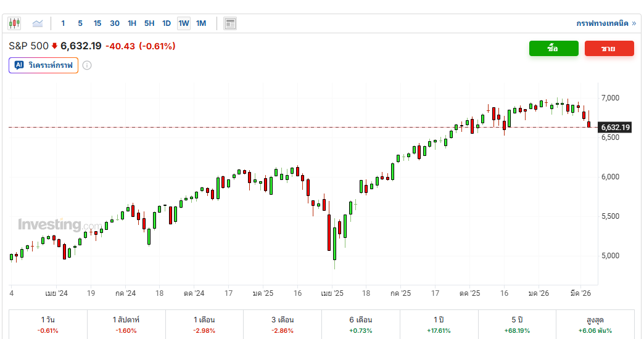Switch to the 1D timeframe
The width and height of the screenshot is (644, 339).
(x=167, y=23)
